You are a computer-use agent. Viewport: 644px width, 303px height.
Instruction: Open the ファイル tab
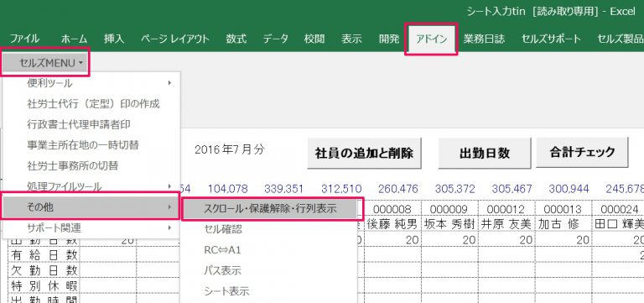pyautogui.click(x=24, y=39)
